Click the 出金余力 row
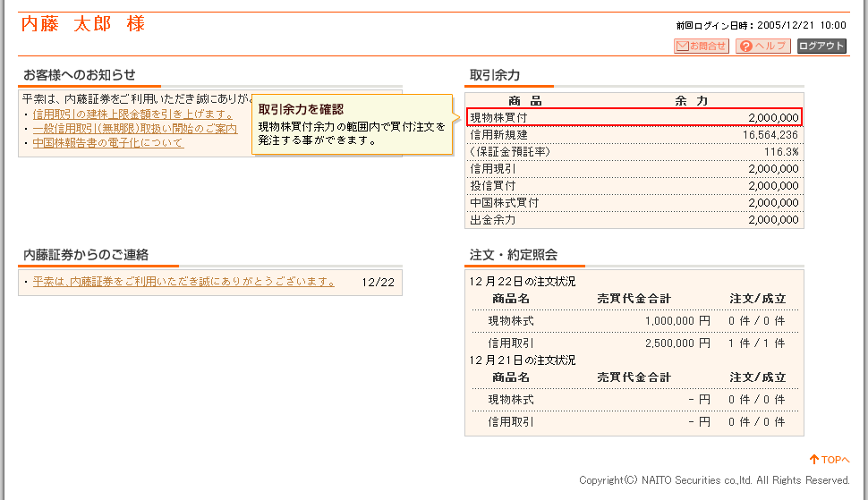The image size is (868, 500). coord(634,219)
